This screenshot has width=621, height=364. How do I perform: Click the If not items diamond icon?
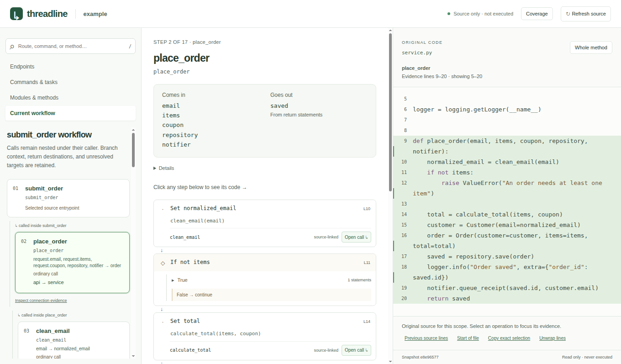coord(163,263)
